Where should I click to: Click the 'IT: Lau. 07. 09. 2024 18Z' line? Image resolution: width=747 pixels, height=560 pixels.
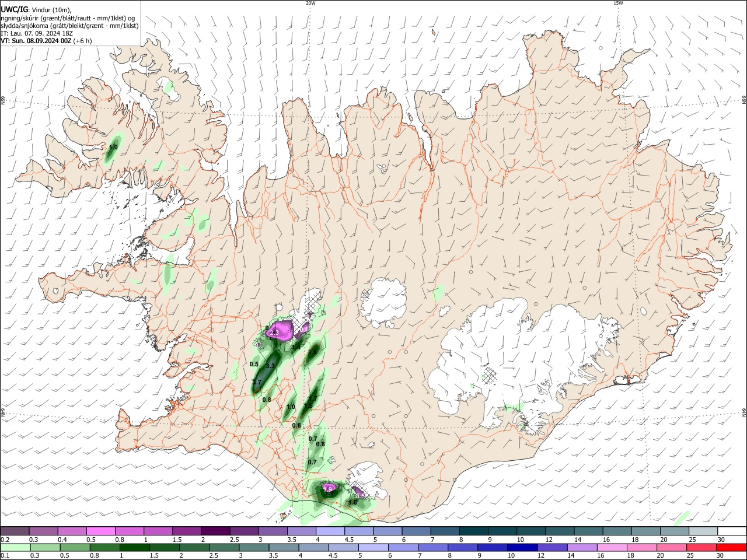coord(36,34)
